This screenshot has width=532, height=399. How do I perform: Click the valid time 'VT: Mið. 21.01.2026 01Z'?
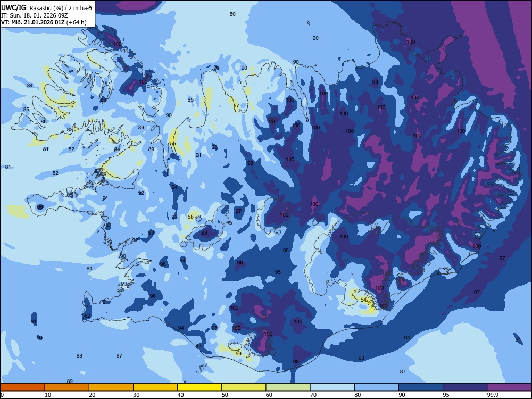click(32, 22)
